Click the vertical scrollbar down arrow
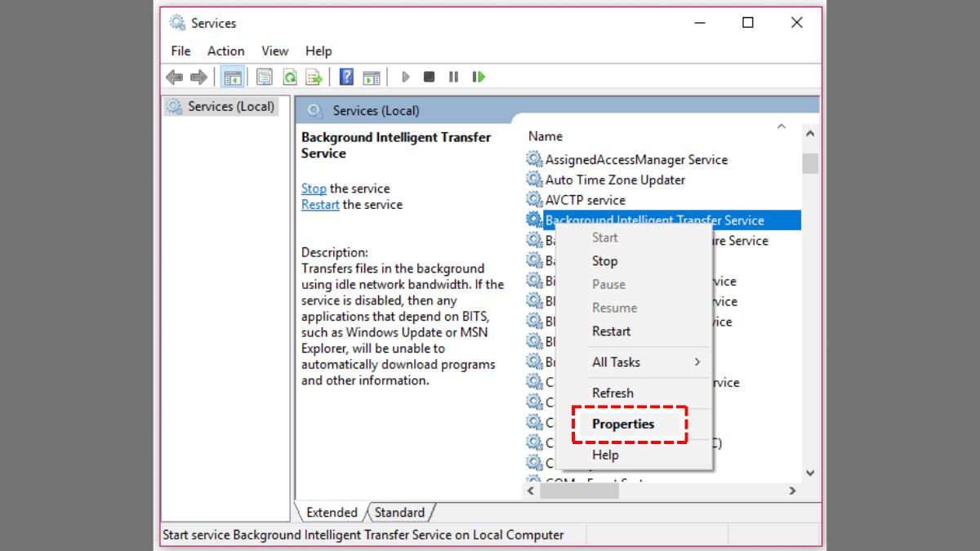Image resolution: width=980 pixels, height=551 pixels. (809, 473)
